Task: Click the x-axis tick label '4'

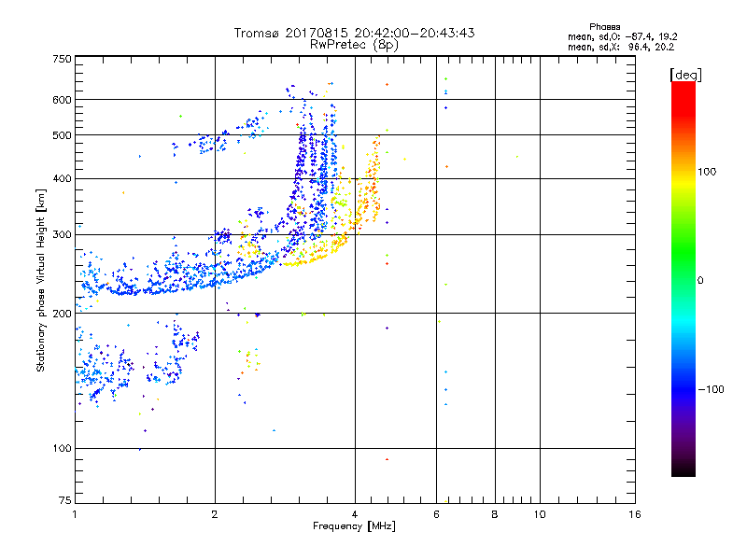Action: [x=355, y=515]
